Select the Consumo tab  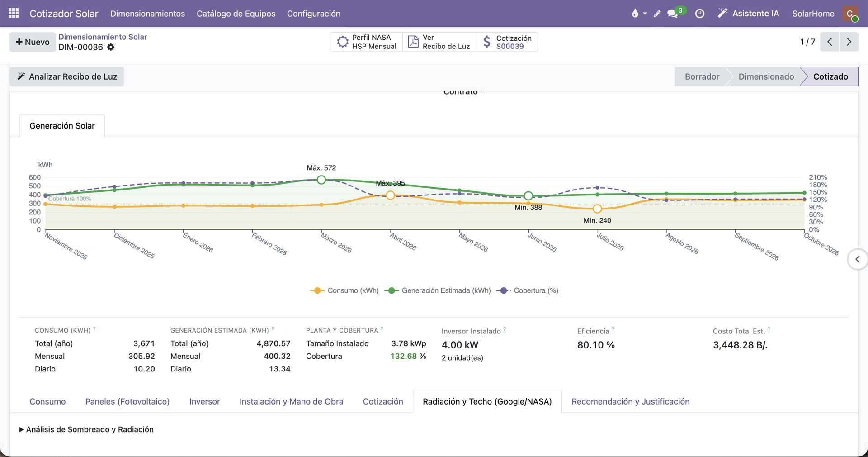[47, 401]
